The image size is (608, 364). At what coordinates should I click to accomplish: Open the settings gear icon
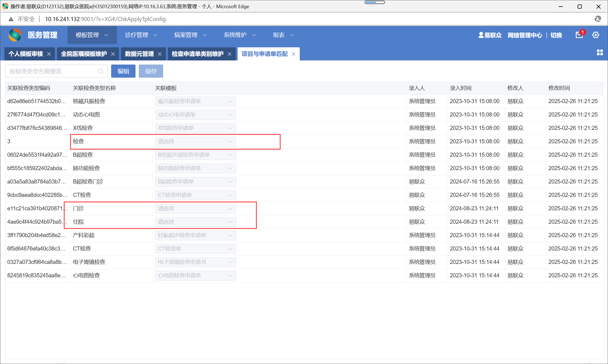coord(596,35)
